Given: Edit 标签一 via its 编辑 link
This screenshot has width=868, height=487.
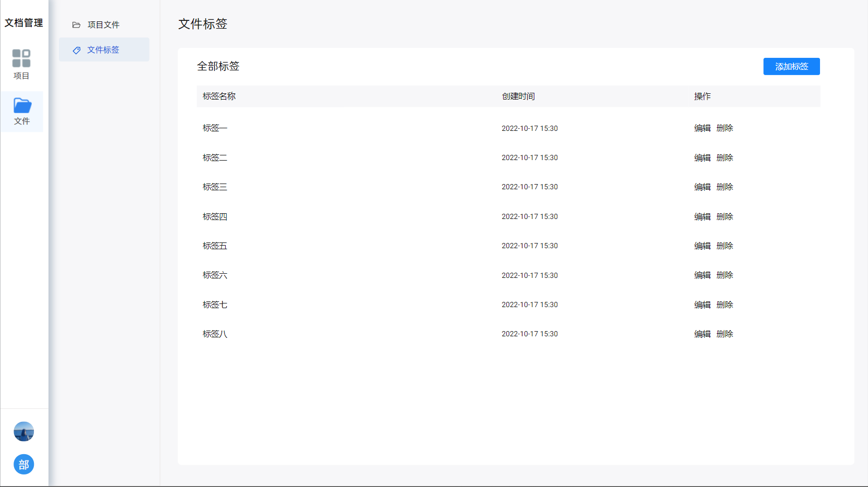Looking at the screenshot, I should 702,128.
